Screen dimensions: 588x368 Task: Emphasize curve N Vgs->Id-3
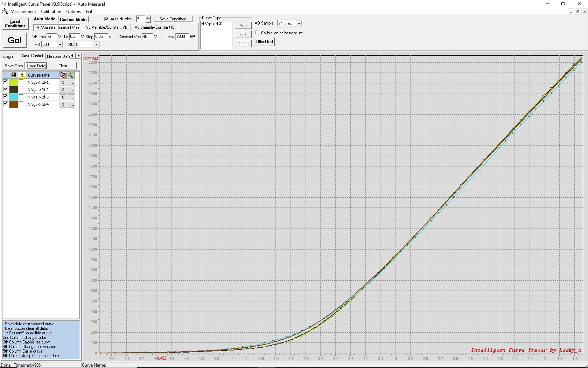(x=21, y=97)
